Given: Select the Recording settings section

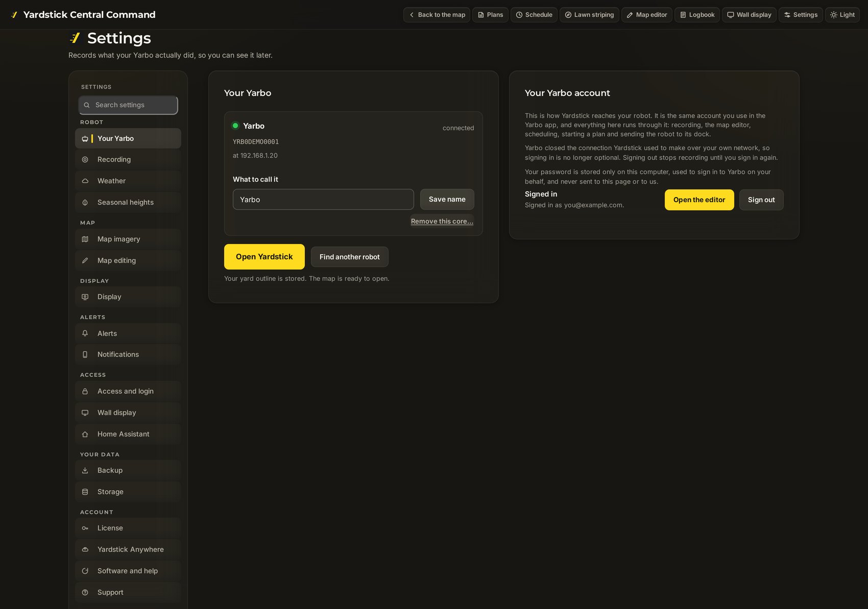Looking at the screenshot, I should point(128,160).
